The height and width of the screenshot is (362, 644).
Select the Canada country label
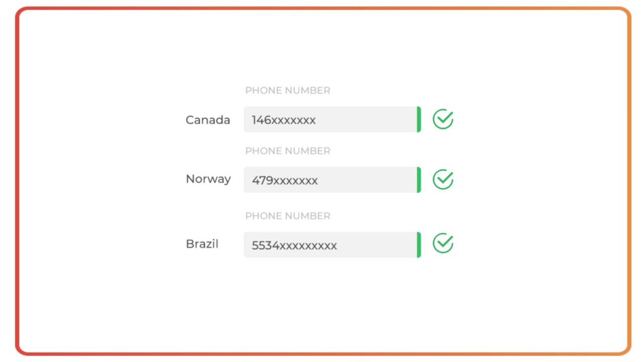coord(208,120)
